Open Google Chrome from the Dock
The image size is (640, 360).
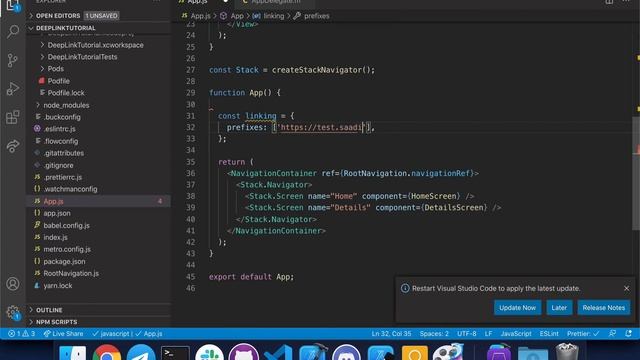(107, 353)
